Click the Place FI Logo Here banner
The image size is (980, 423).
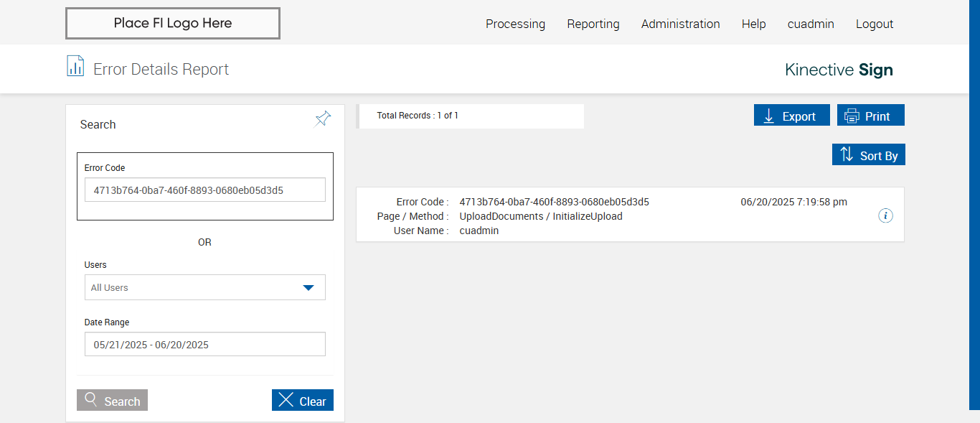pos(173,23)
